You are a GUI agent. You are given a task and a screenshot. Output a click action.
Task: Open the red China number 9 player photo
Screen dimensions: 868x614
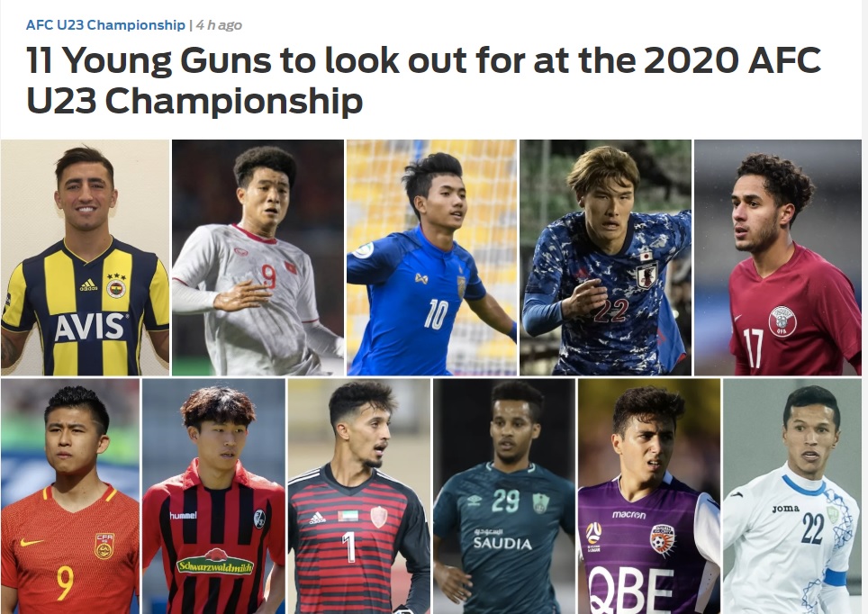pos(70,496)
